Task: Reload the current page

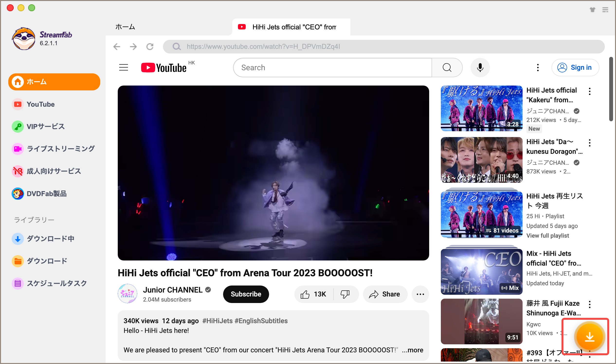Action: click(150, 46)
